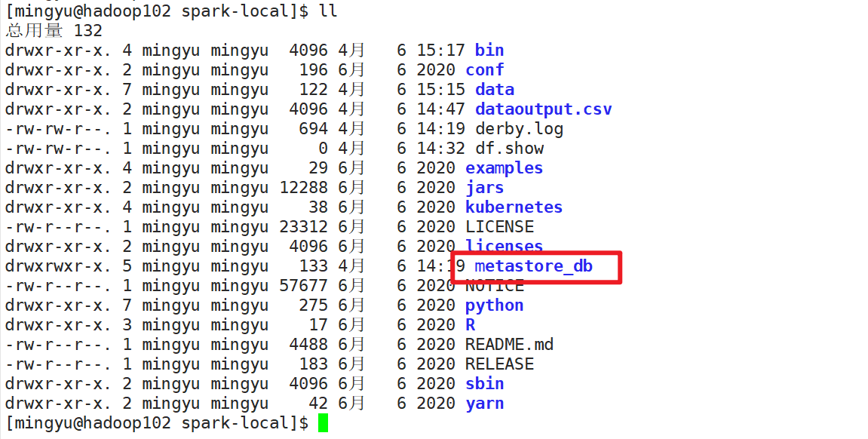Click the sbin directory entry
Viewport: 868px width, 439px height.
[484, 383]
